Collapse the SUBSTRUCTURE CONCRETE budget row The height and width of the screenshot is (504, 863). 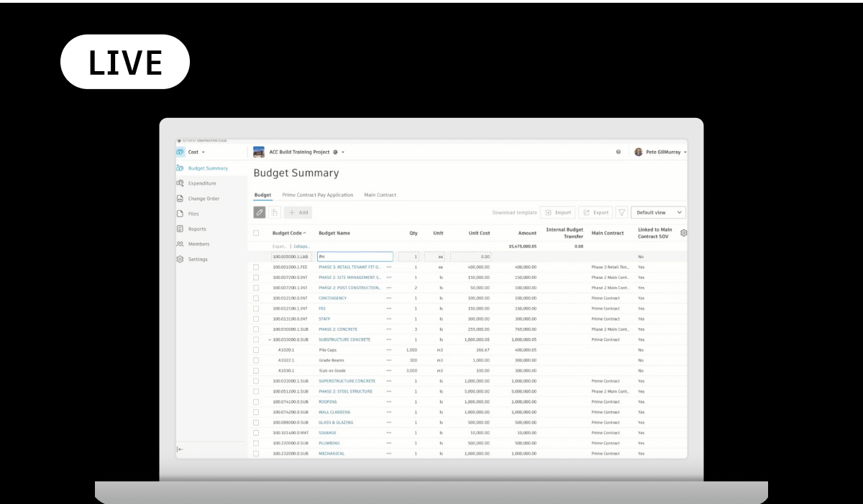(x=271, y=339)
